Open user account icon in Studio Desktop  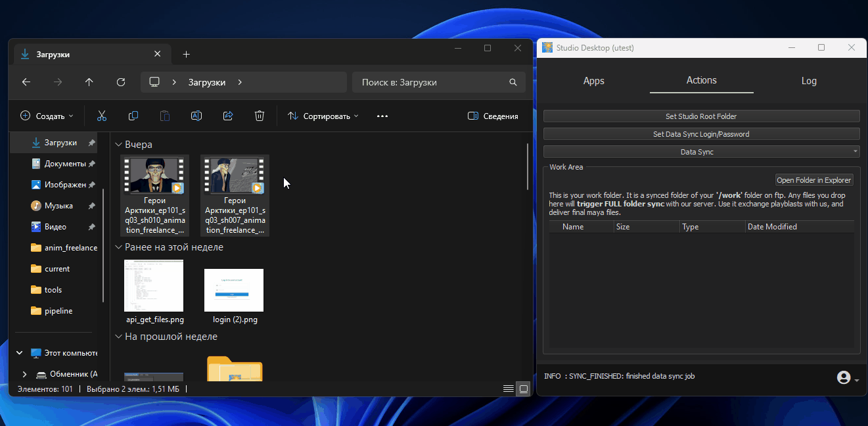tap(844, 377)
